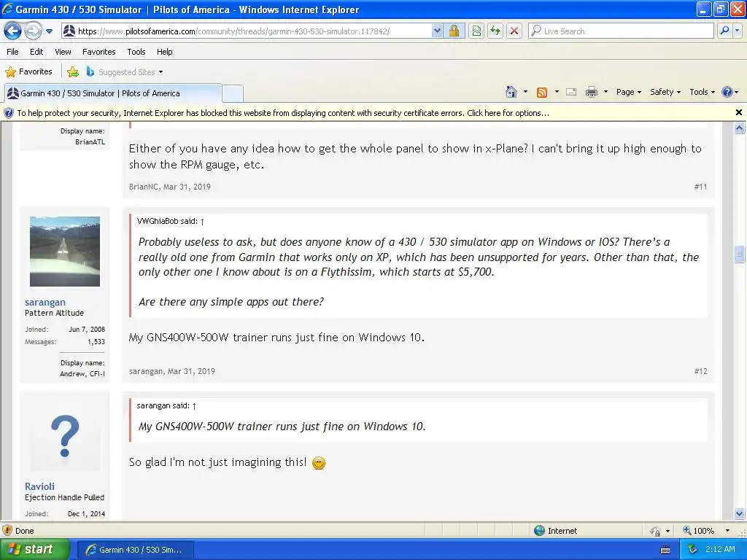Click the Favorites star button
The image size is (747, 560).
tap(28, 72)
